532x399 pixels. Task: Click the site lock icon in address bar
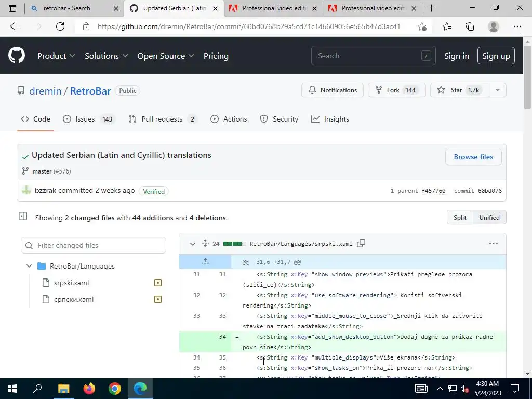click(x=86, y=26)
